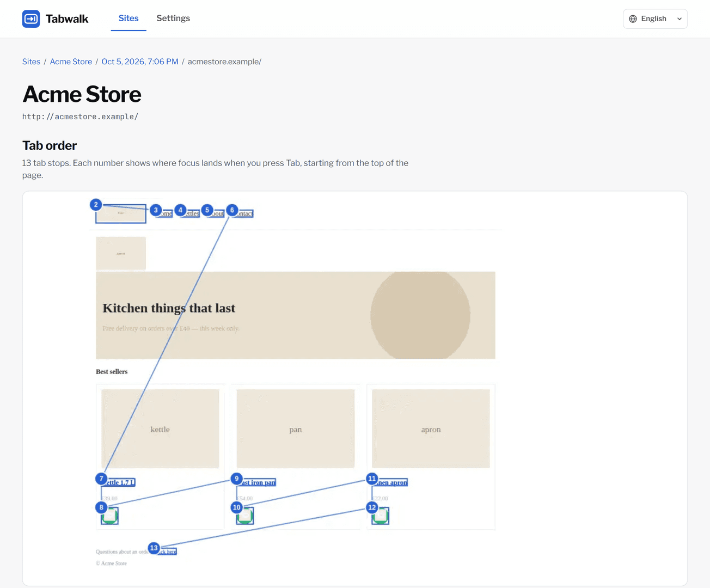Click the pan product image in the preview

tap(296, 428)
